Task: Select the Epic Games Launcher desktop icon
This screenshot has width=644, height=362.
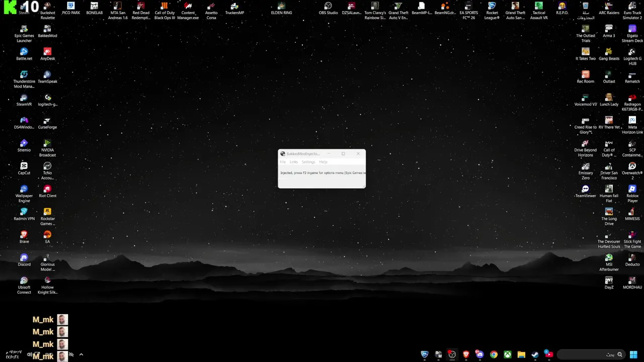Action: (24, 34)
